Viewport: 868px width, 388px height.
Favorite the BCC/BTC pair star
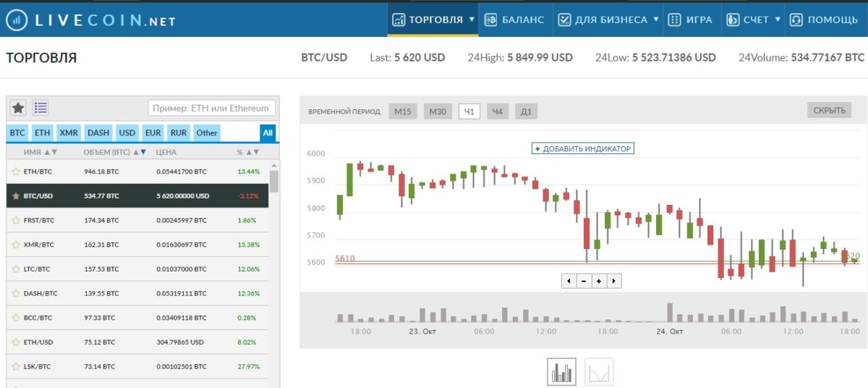[15, 318]
